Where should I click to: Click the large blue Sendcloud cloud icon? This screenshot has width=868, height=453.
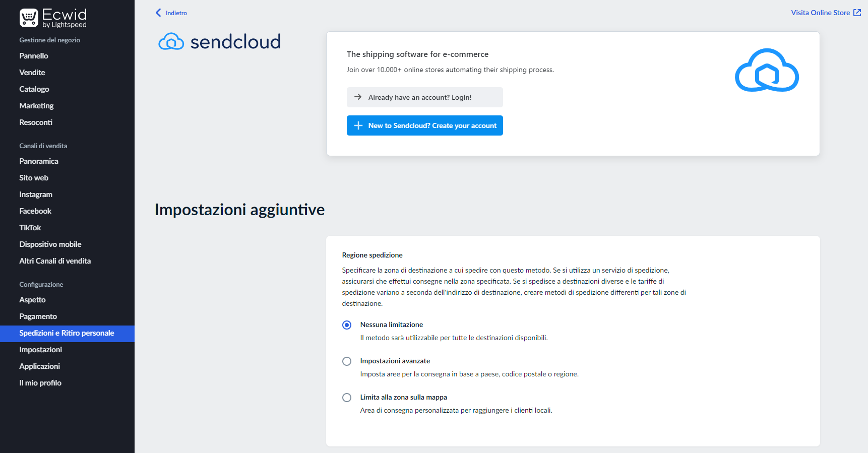(x=767, y=71)
